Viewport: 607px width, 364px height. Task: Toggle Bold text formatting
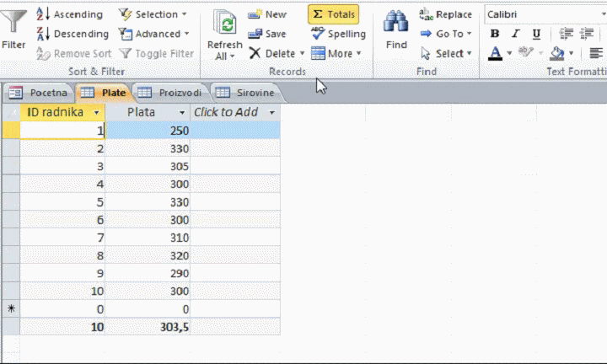(495, 34)
